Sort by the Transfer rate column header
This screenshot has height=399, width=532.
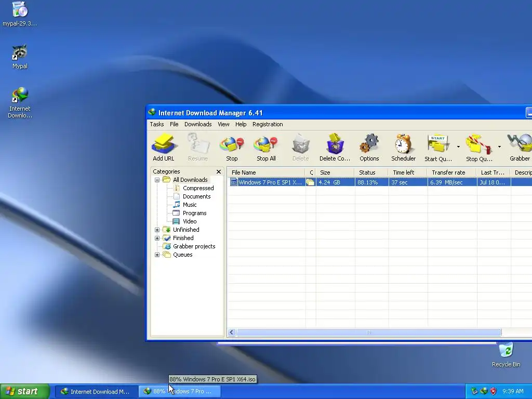[452, 172]
